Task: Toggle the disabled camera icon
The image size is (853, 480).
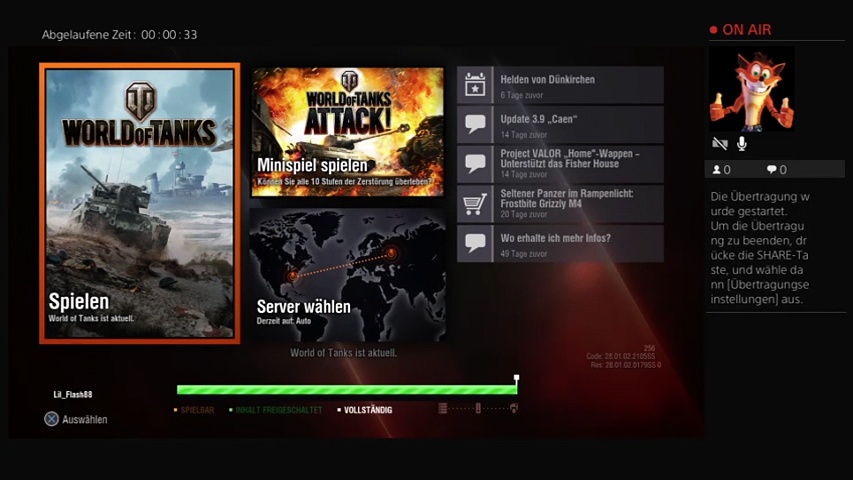Action: [x=719, y=144]
